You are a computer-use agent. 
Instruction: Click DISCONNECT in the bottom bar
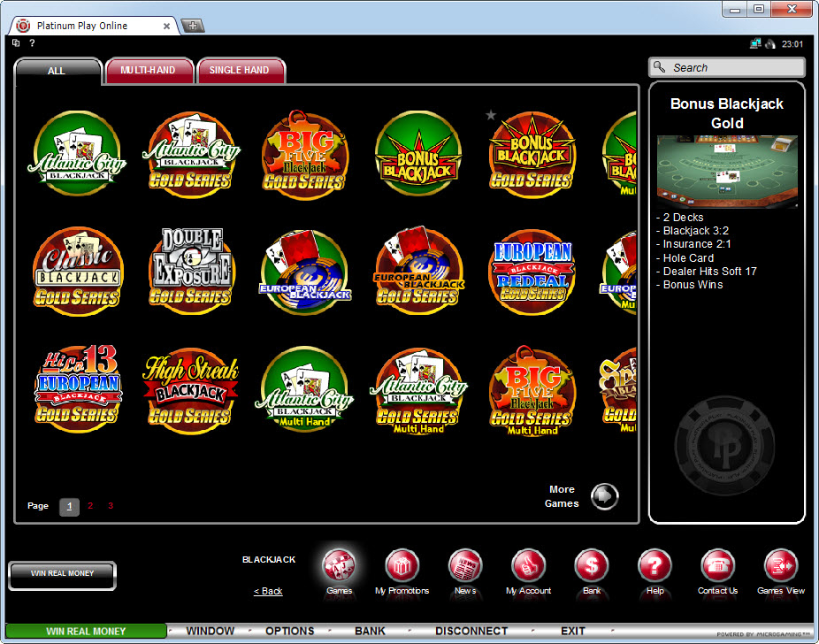click(471, 631)
